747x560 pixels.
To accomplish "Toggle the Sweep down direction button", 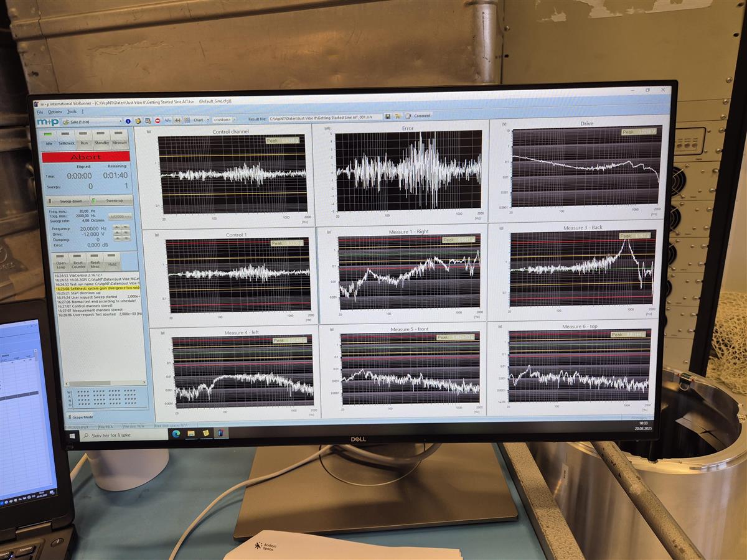I will point(69,201).
